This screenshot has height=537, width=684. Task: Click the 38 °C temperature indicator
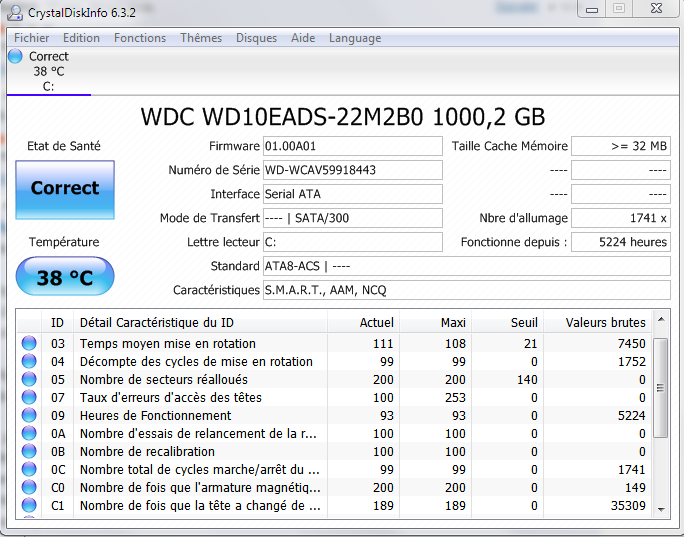click(x=65, y=276)
